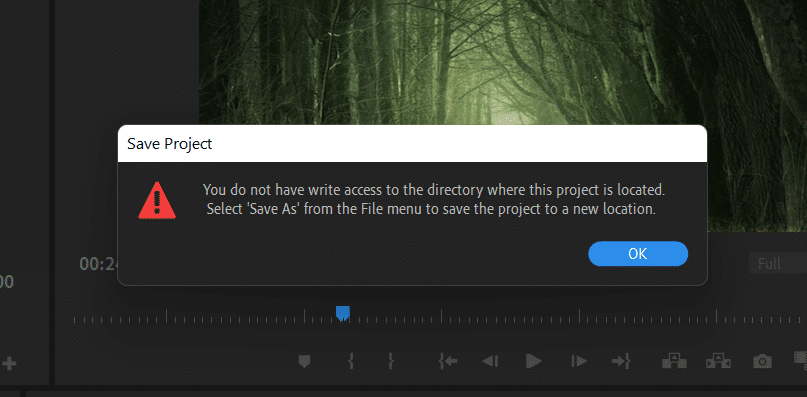
Task: Click the Mark In brace icon
Action: click(x=351, y=361)
